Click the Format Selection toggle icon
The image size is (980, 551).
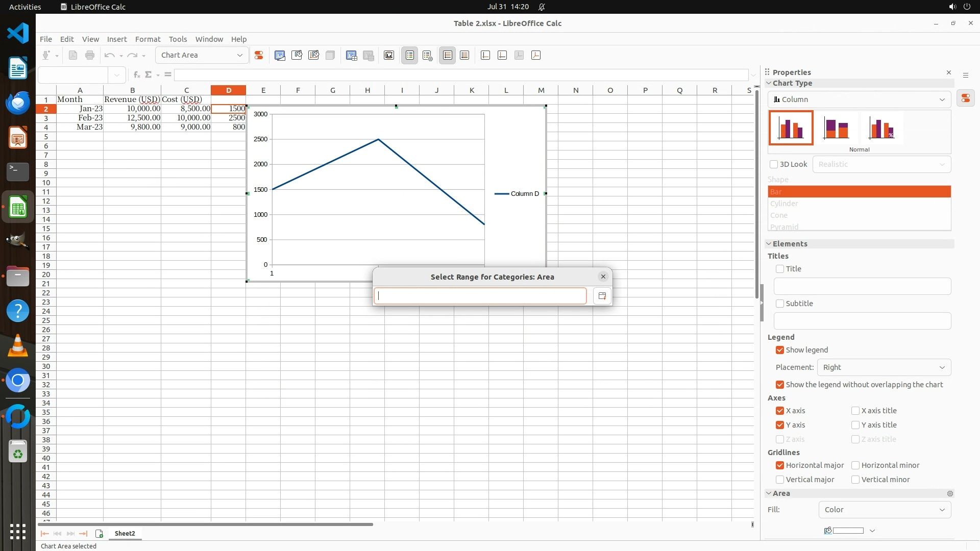coord(259,56)
